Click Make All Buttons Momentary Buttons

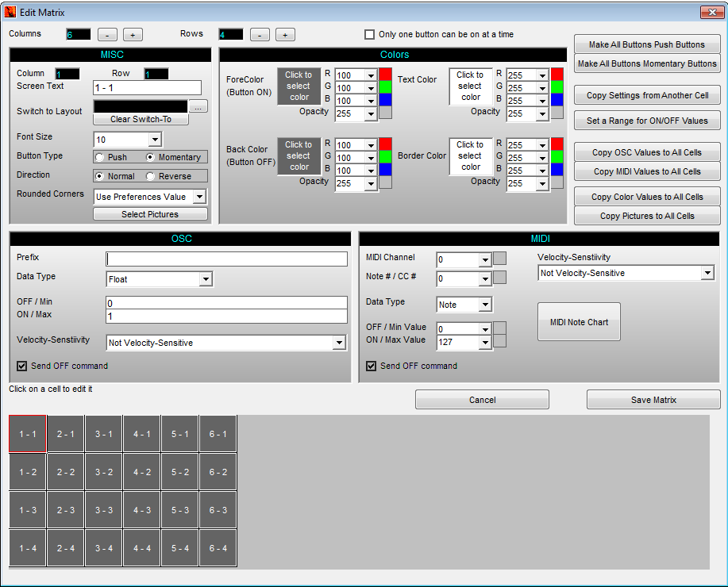pyautogui.click(x=647, y=63)
